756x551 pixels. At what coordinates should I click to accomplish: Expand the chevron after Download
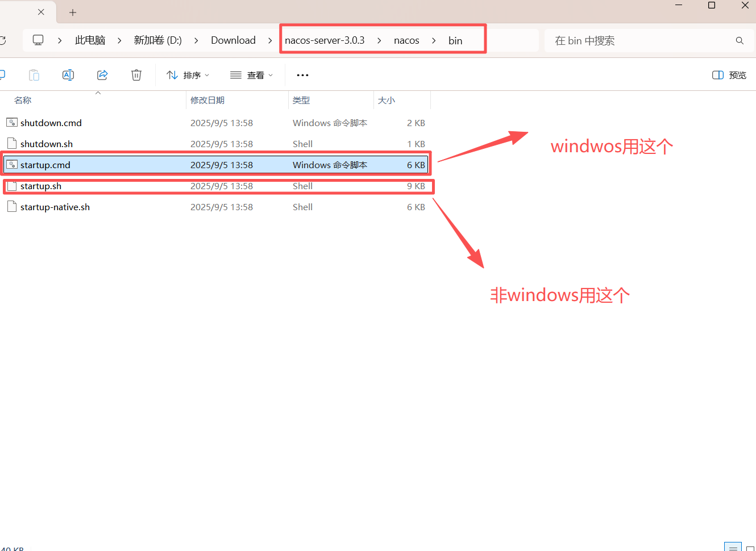pyautogui.click(x=270, y=40)
